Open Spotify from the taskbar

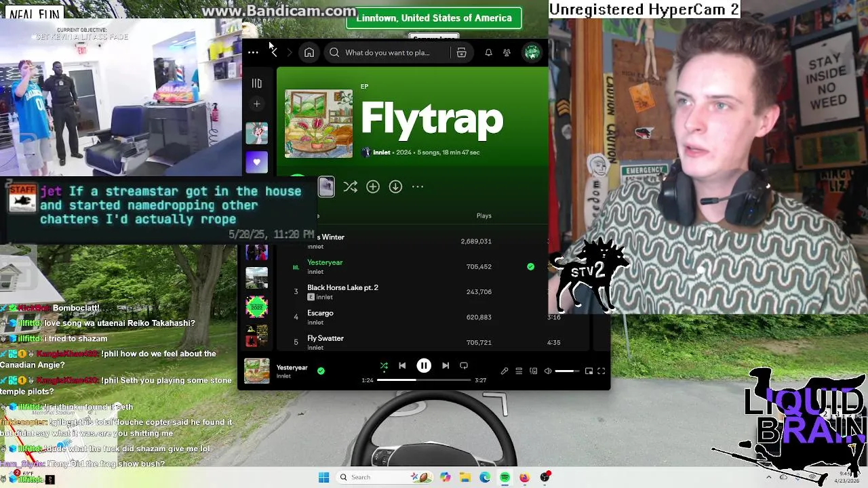505,477
